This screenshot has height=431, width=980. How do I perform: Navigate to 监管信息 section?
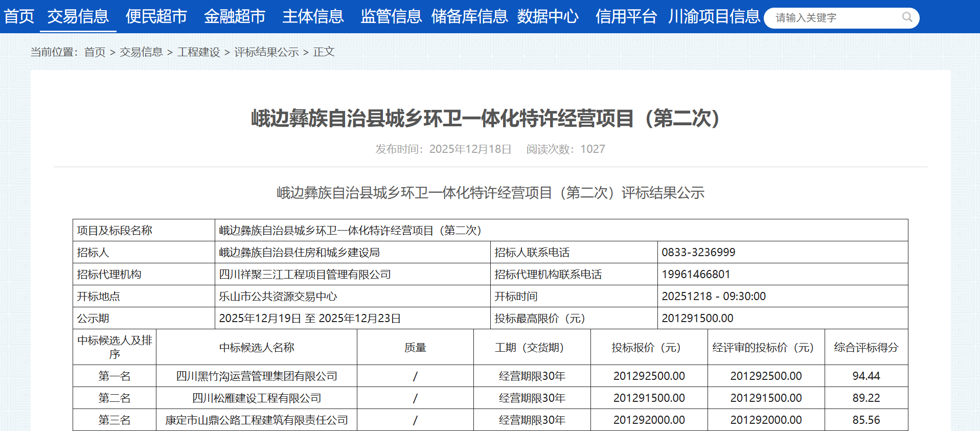[x=391, y=16]
